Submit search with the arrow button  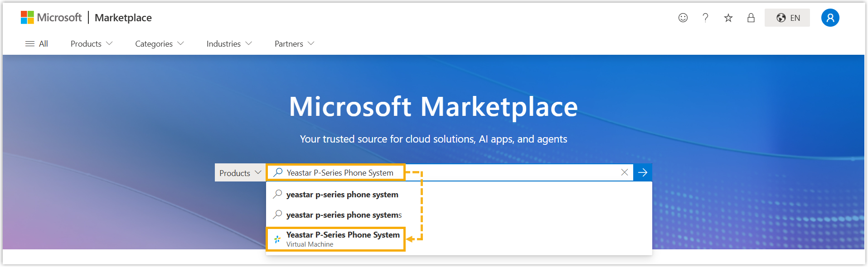(643, 172)
